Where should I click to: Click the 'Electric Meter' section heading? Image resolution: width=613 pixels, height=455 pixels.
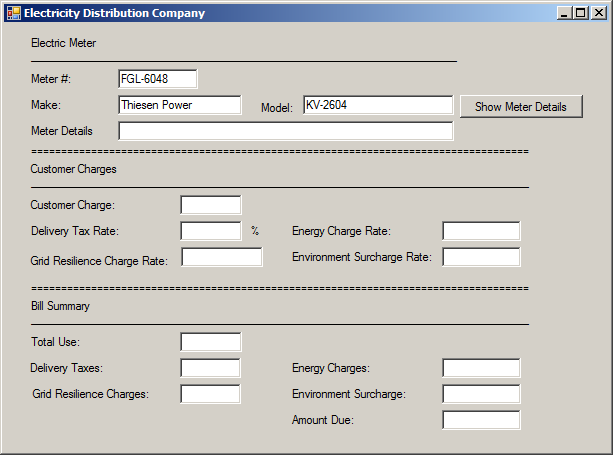point(63,43)
